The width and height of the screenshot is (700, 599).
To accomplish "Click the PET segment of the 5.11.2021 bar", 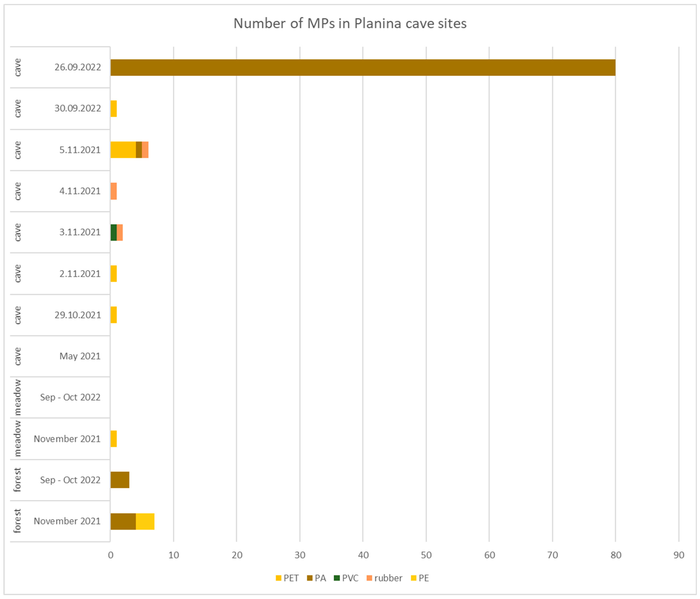I will [x=123, y=150].
